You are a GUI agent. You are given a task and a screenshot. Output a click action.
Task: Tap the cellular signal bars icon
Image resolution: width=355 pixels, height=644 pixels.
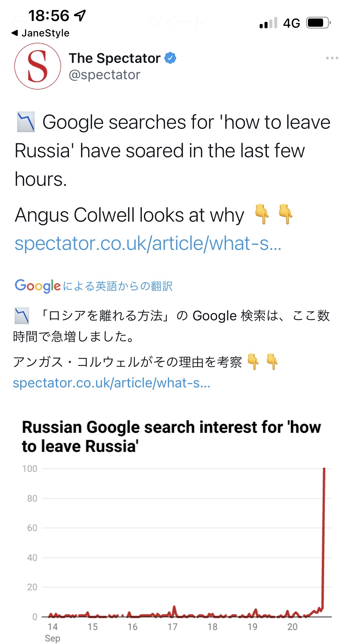point(268,23)
